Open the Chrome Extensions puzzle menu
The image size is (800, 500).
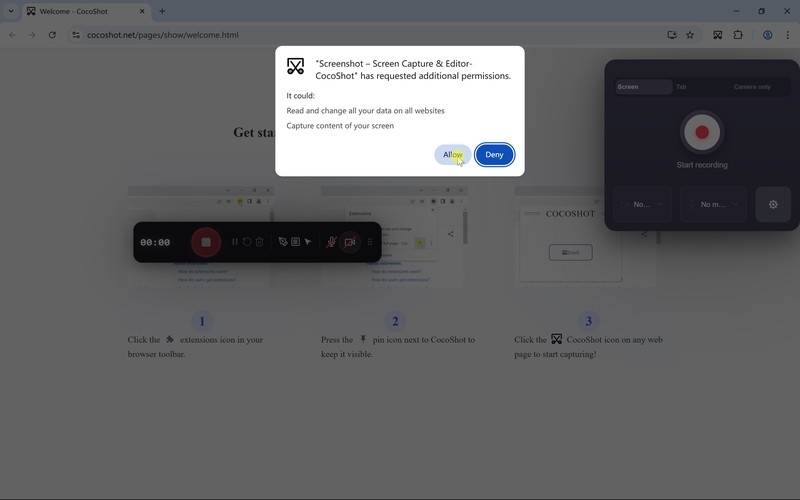point(738,35)
